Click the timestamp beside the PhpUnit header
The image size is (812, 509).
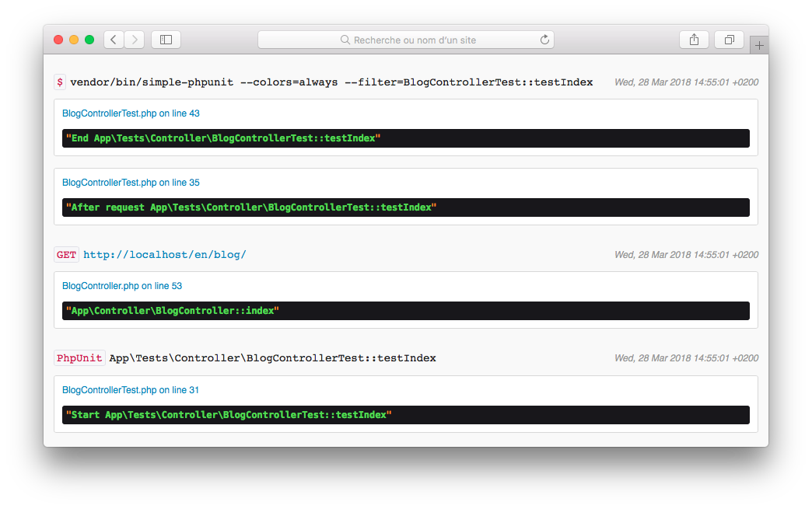point(686,358)
